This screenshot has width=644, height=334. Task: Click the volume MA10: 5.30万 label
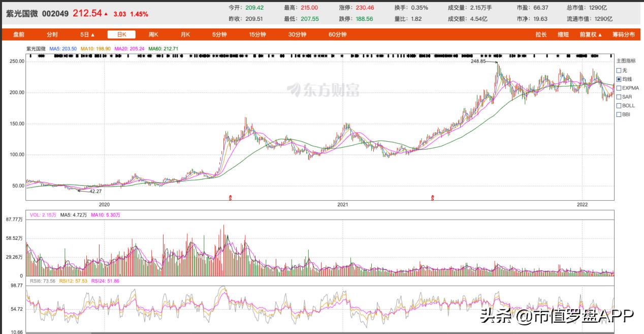pos(106,215)
